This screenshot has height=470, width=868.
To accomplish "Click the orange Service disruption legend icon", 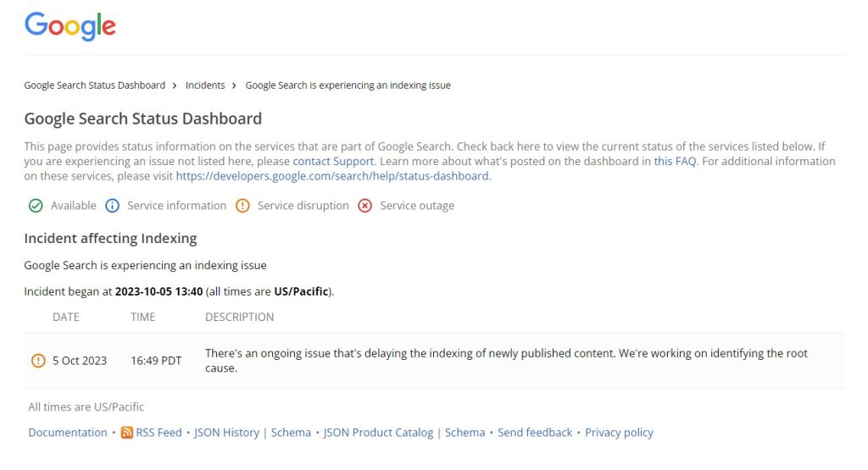I will pos(242,206).
